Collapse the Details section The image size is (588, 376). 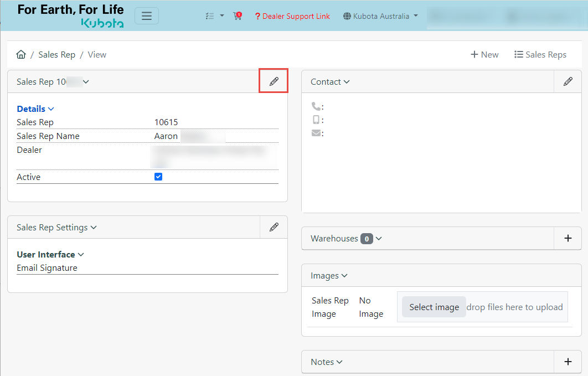pyautogui.click(x=35, y=109)
